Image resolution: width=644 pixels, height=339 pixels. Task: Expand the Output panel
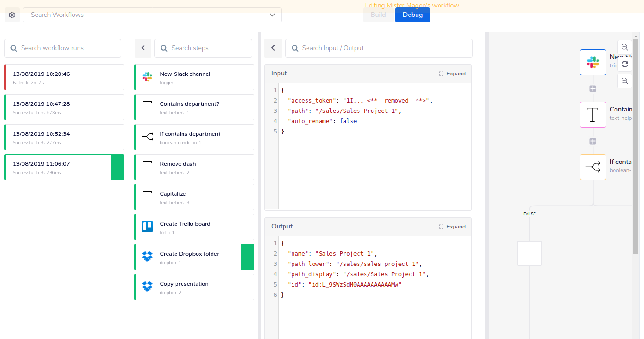pyautogui.click(x=453, y=227)
